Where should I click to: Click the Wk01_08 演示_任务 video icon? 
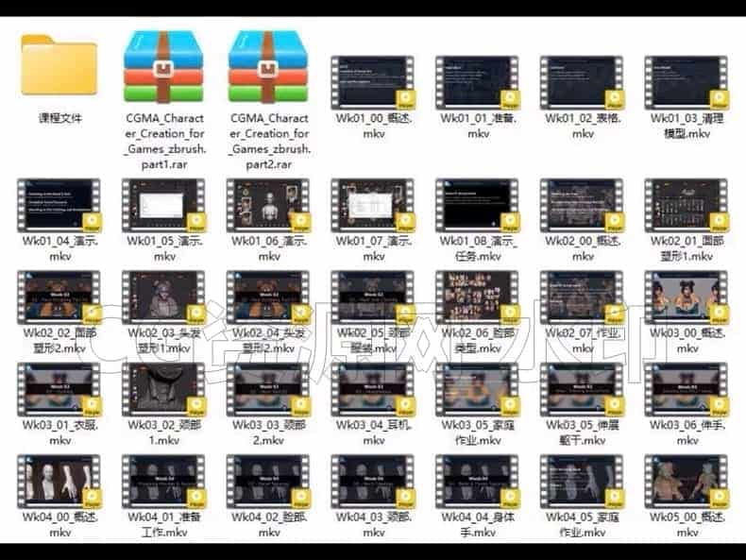(478, 206)
